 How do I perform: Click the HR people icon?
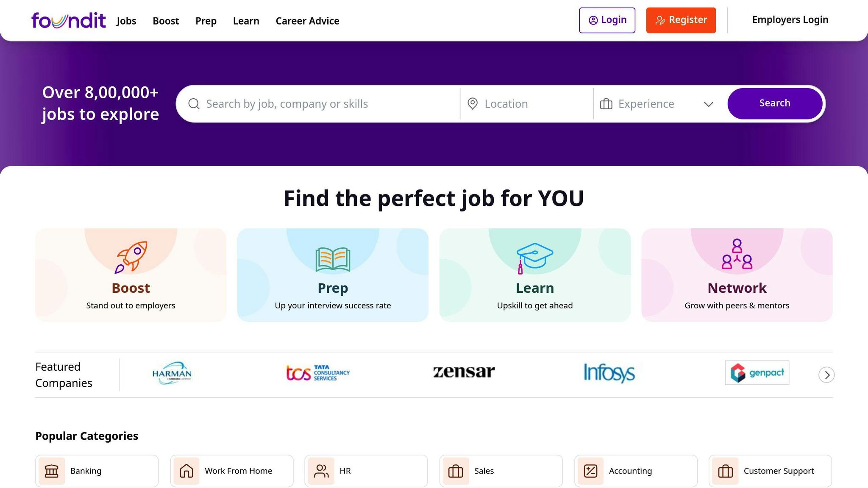(321, 471)
